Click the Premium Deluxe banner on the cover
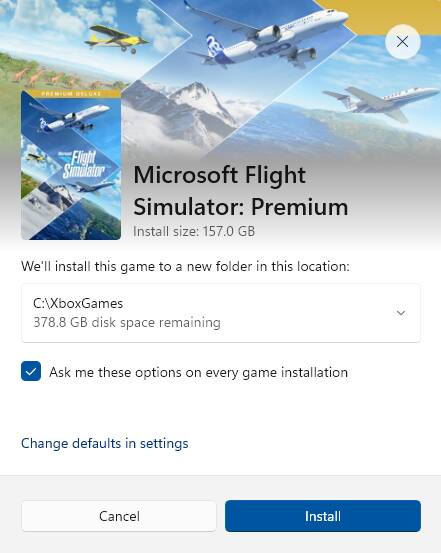This screenshot has height=553, width=441. point(71,93)
